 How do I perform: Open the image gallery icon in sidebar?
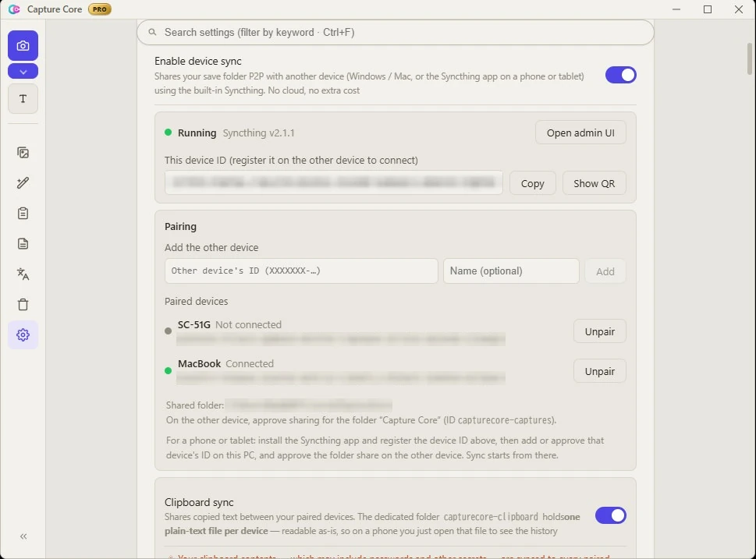[23, 153]
